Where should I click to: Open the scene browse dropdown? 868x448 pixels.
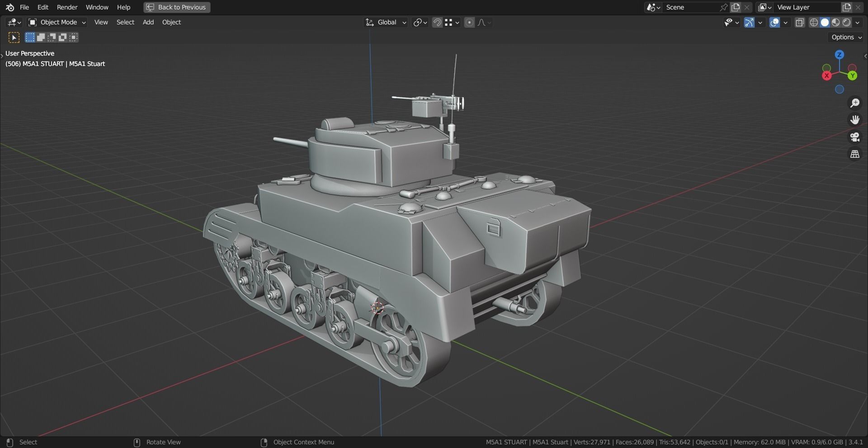click(x=653, y=7)
